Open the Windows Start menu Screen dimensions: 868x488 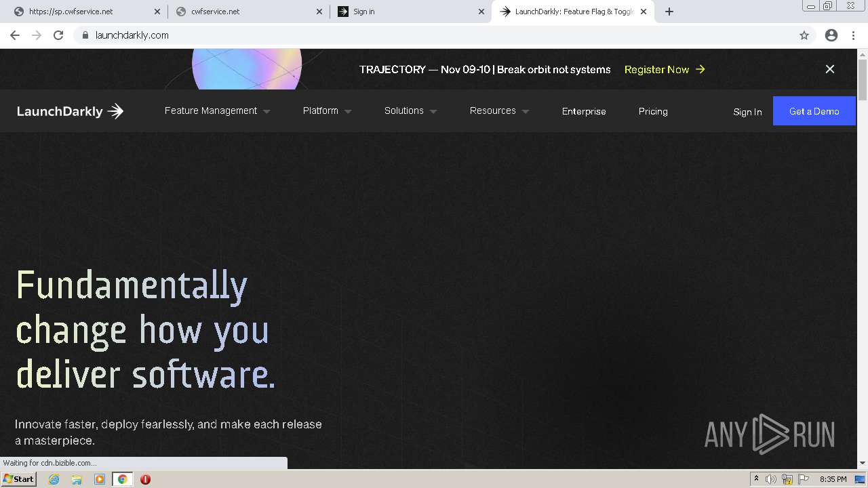click(x=18, y=479)
